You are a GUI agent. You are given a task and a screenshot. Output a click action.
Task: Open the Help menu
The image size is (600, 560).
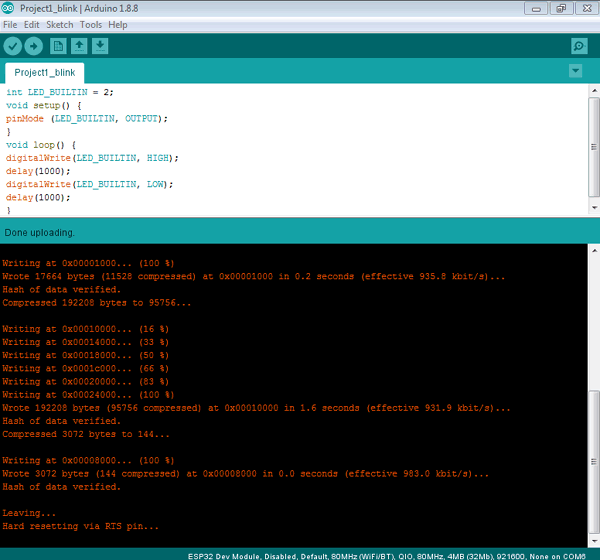coord(118,24)
